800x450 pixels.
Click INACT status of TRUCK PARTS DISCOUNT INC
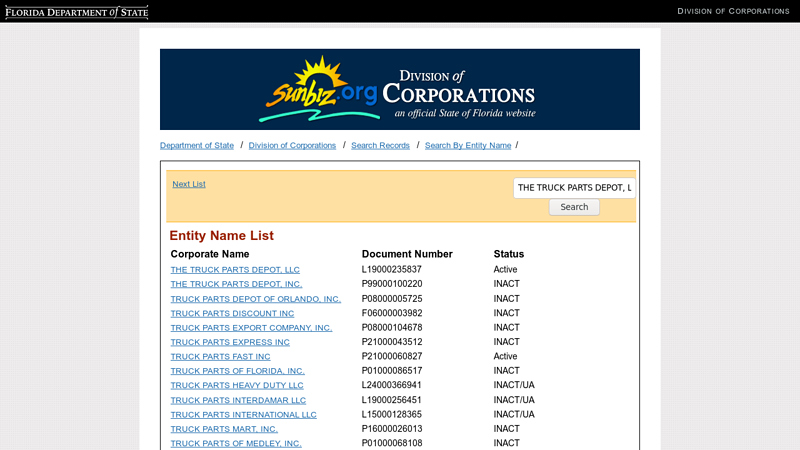pos(506,313)
